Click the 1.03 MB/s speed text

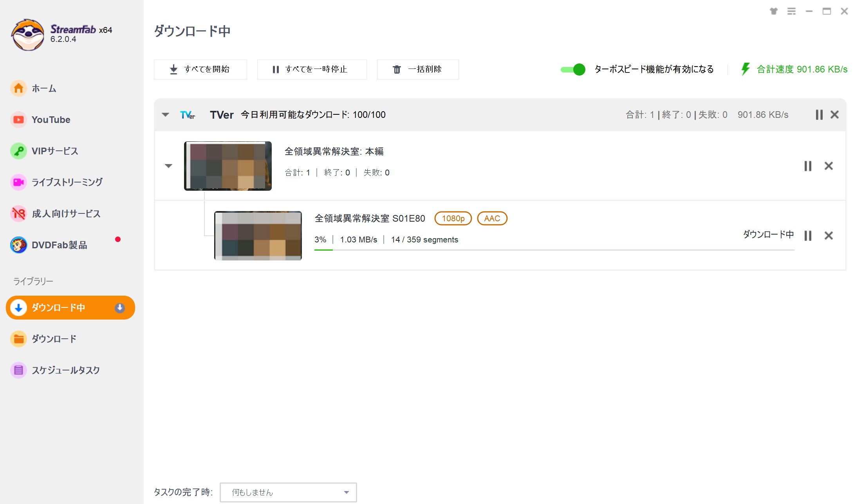pos(359,240)
